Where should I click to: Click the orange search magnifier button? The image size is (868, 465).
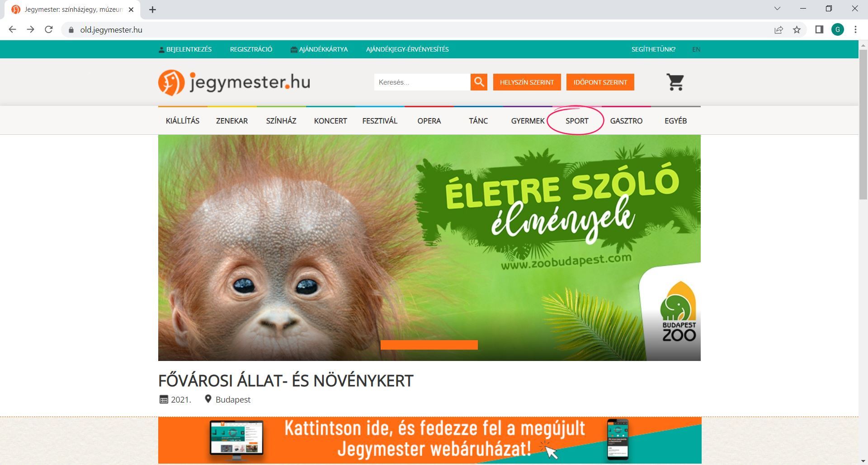coord(479,82)
